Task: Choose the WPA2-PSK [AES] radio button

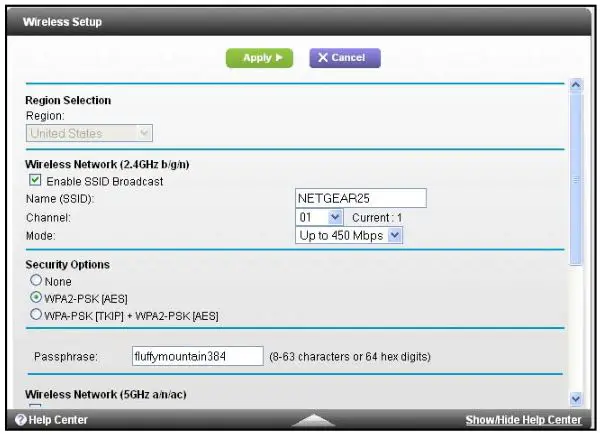Action: click(35, 298)
